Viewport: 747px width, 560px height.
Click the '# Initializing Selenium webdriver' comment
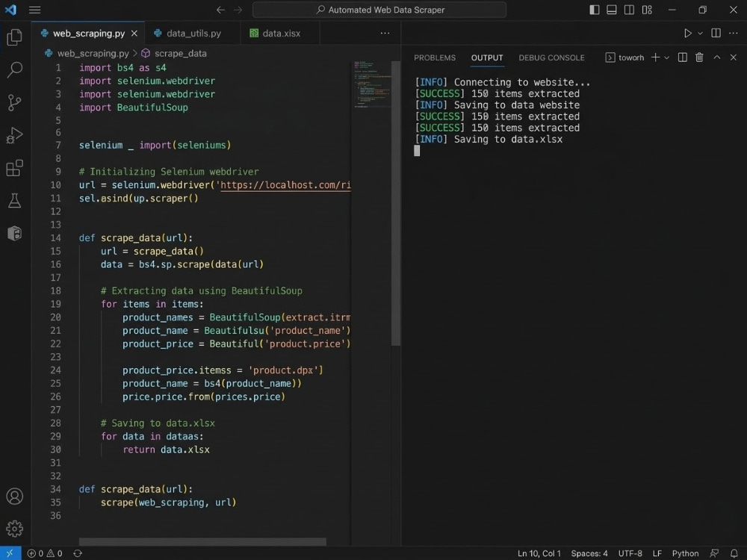169,172
